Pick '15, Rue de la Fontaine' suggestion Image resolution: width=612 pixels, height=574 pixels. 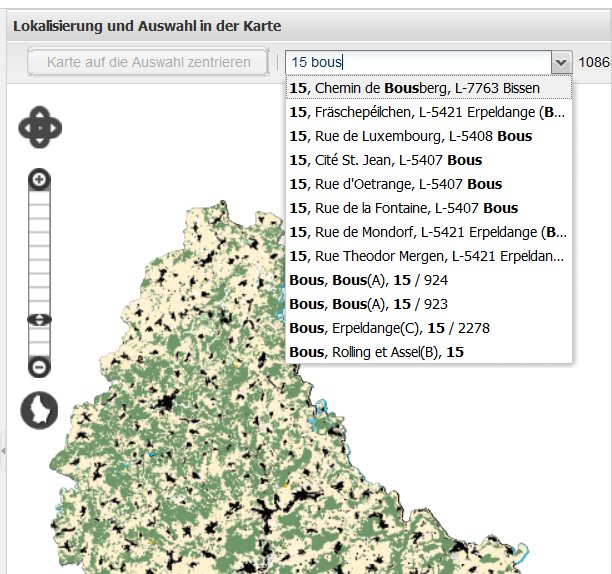pos(403,208)
